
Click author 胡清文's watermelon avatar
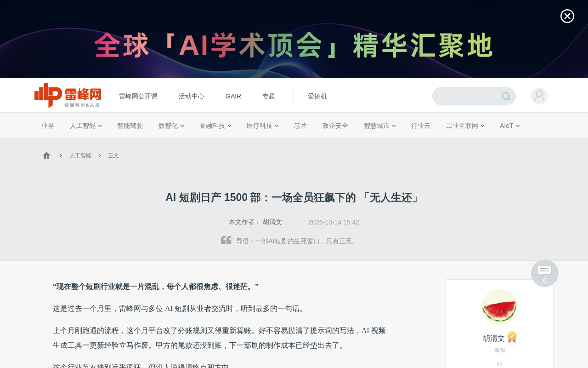pyautogui.click(x=500, y=307)
